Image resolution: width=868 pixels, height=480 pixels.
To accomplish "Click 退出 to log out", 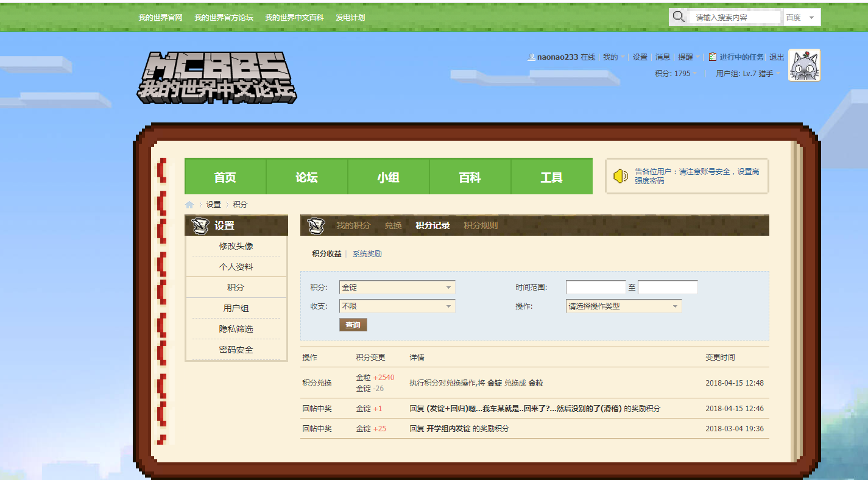I will click(x=777, y=57).
